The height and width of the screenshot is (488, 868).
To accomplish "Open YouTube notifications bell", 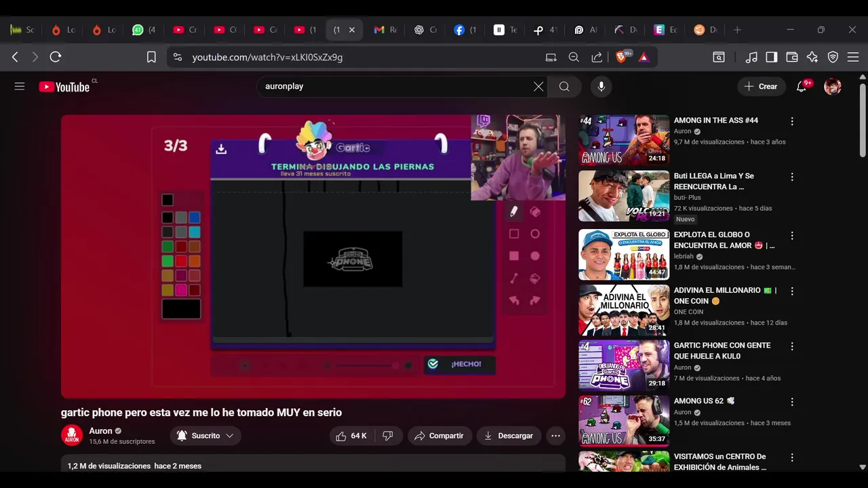I will coord(802,86).
